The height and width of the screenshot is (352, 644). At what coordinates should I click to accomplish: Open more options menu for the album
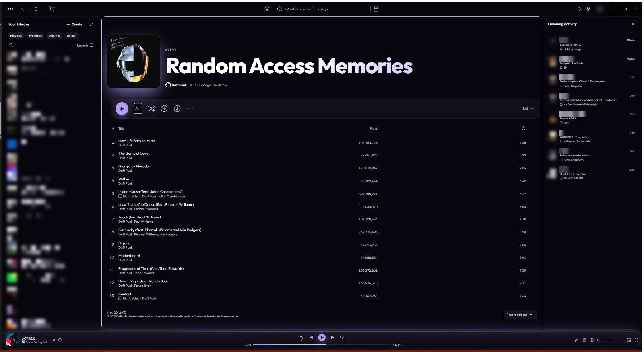190,109
